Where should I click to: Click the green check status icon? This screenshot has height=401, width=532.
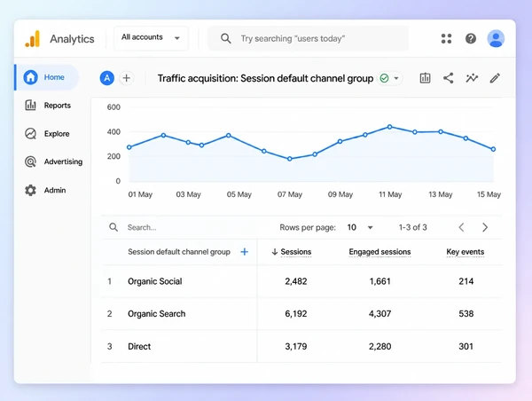click(x=384, y=78)
